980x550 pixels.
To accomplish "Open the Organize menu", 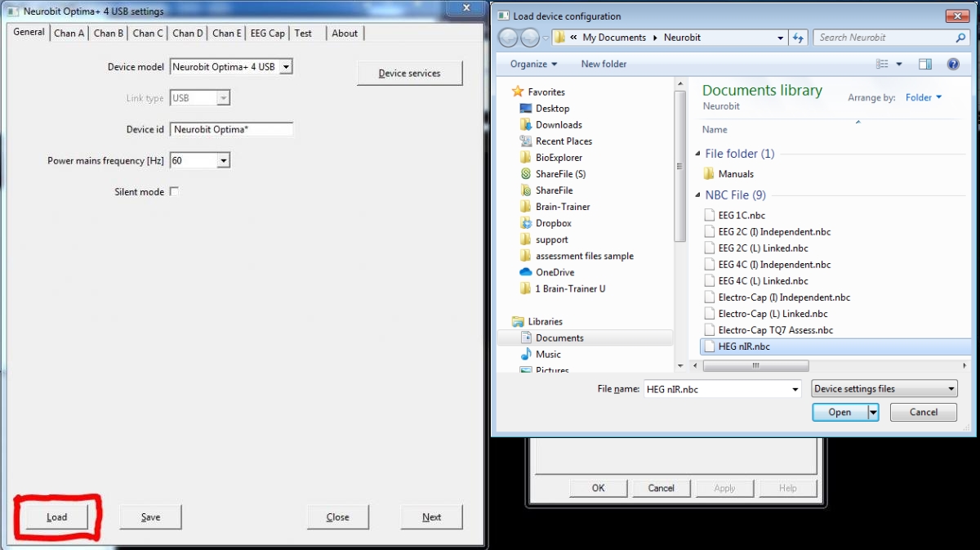I will point(533,64).
